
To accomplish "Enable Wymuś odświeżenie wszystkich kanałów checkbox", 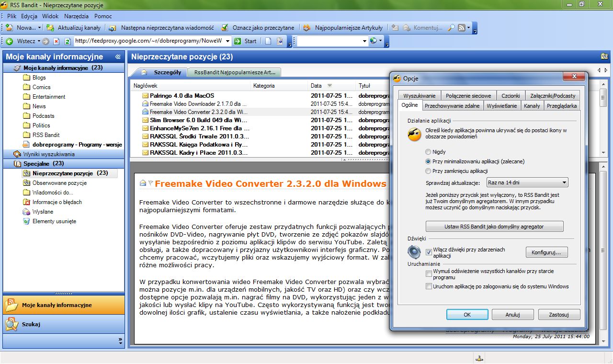I will pos(429,274).
